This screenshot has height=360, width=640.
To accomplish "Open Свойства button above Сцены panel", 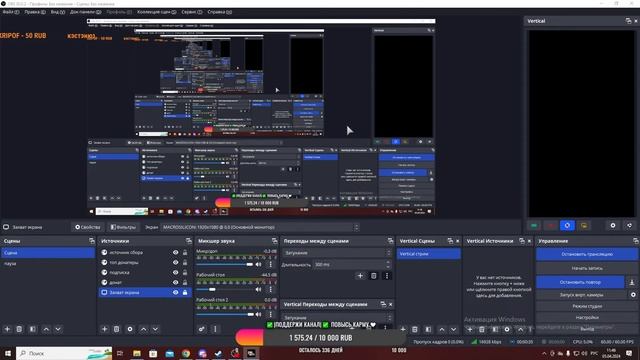I will [x=87, y=227].
